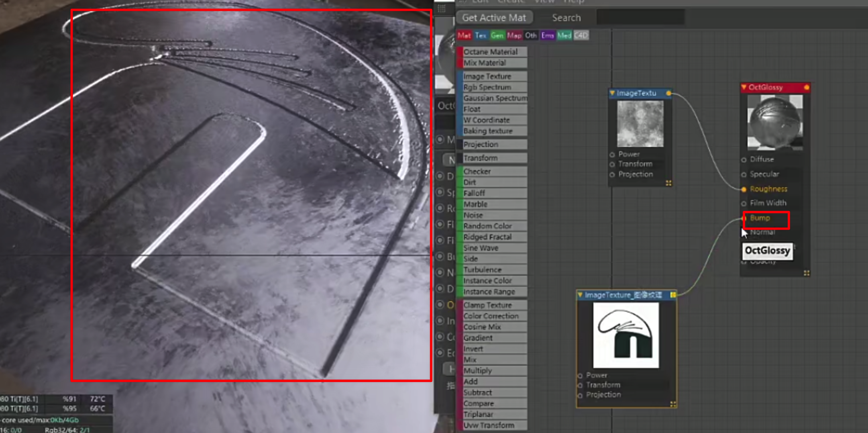868x433 pixels.
Task: Click the Get Active Mat button
Action: 494,18
